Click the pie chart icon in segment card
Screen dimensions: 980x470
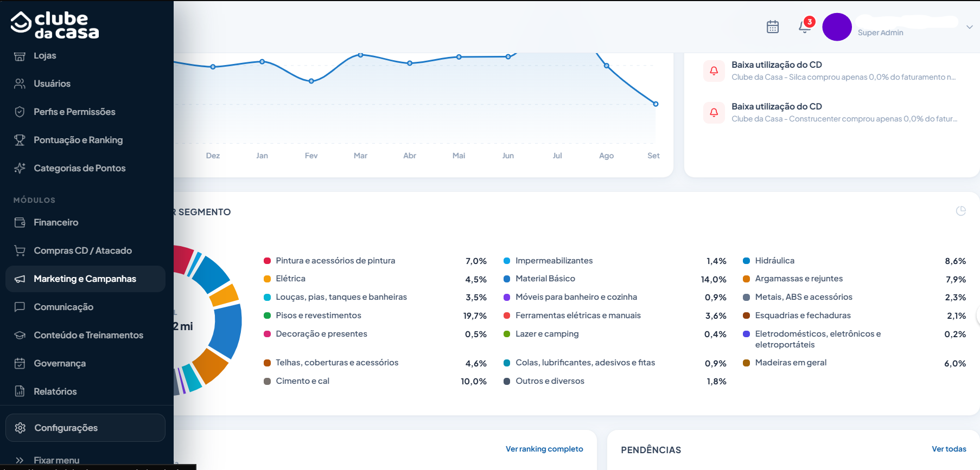point(960,211)
